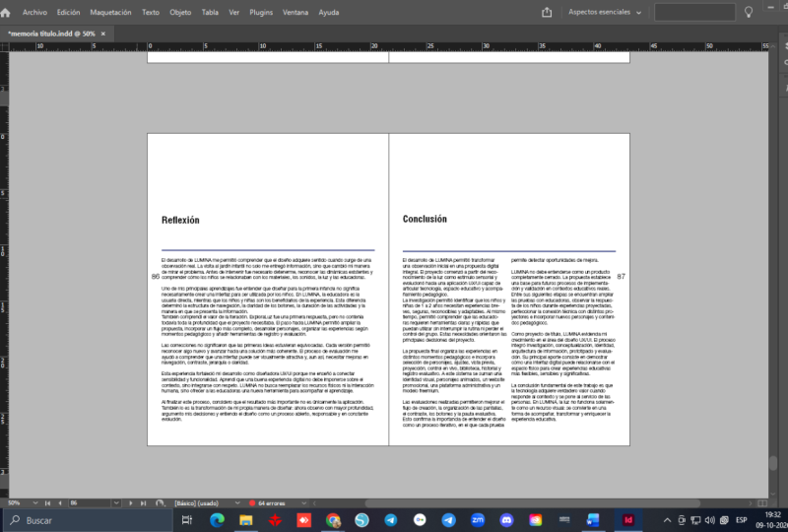Click the search field in top bar
Screen dimensions: 788x532
pos(694,12)
